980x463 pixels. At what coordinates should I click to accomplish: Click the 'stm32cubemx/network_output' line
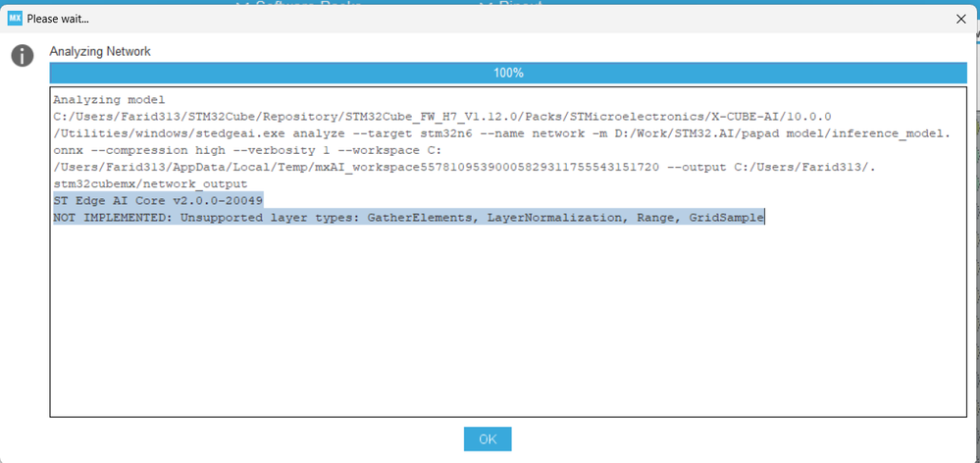[151, 183]
